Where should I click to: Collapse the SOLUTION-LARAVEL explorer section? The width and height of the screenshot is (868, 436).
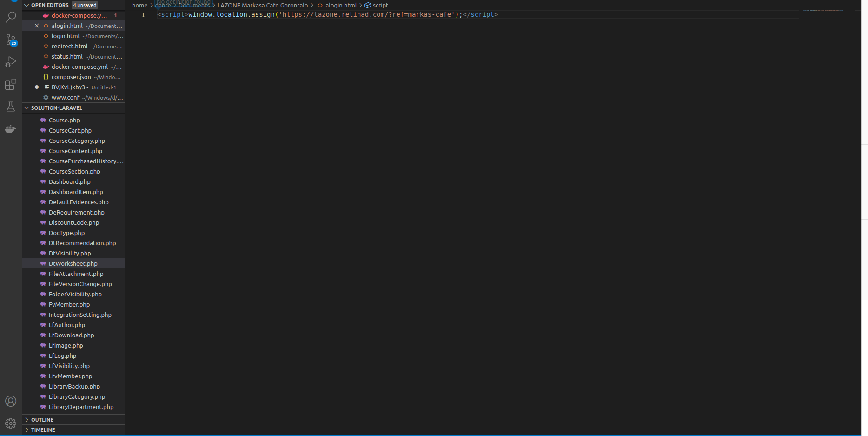(x=27, y=108)
